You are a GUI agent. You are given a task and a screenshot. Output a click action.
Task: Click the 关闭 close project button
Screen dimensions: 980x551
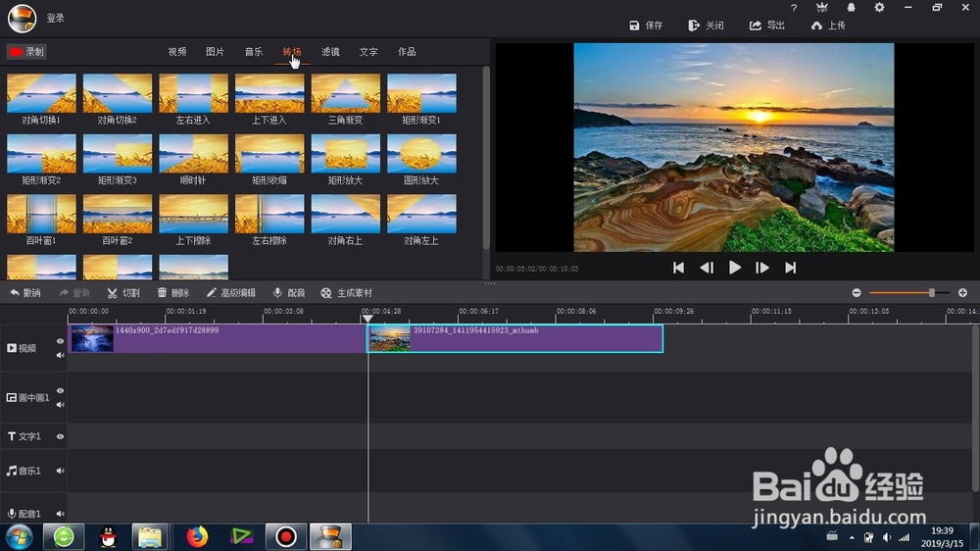707,25
